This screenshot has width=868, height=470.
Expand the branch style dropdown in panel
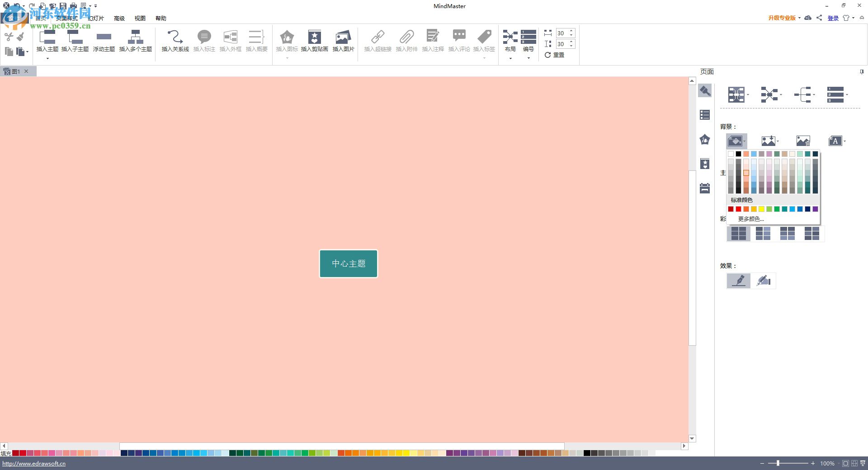pos(814,95)
